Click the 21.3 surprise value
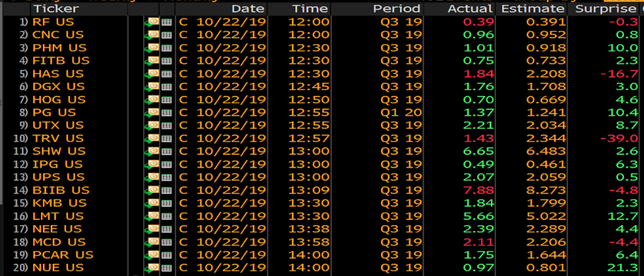 pos(623,268)
